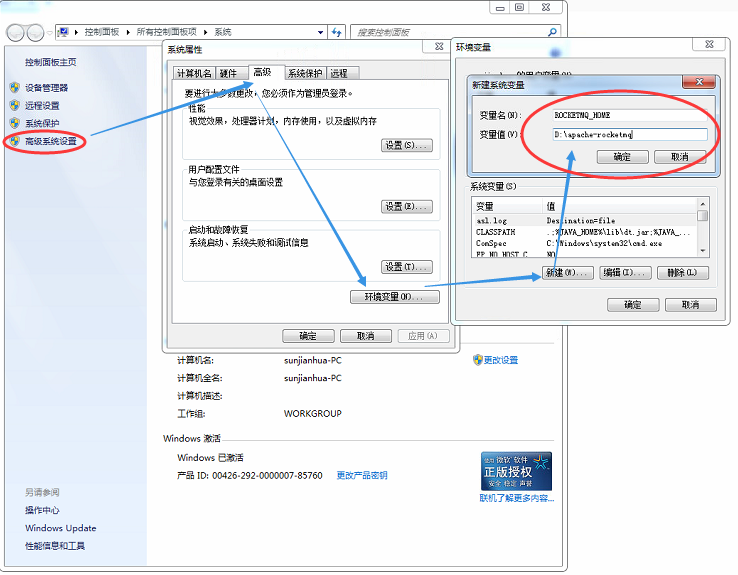The height and width of the screenshot is (575, 738).
Task: Click 应用(A) in 系统属性 dialog
Action: pos(423,336)
